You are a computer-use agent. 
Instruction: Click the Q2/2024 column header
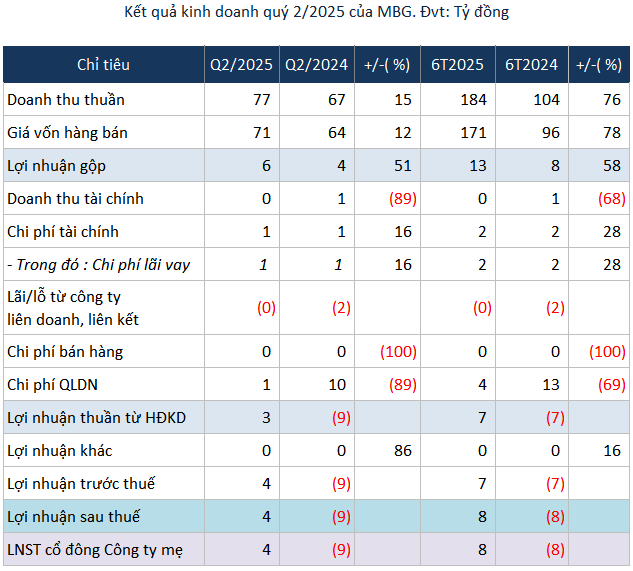click(317, 65)
